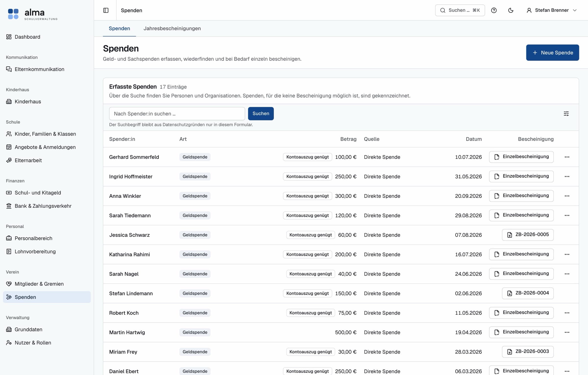Screen dimensions: 588x375
Task: Open three-dot menu for Sarah Tiedemann
Action: point(567,215)
